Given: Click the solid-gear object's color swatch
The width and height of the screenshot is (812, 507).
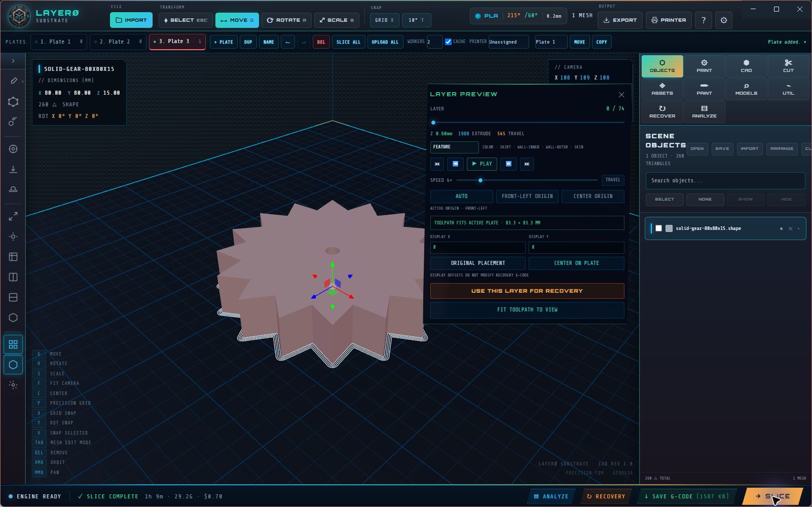Looking at the screenshot, I should (x=669, y=228).
